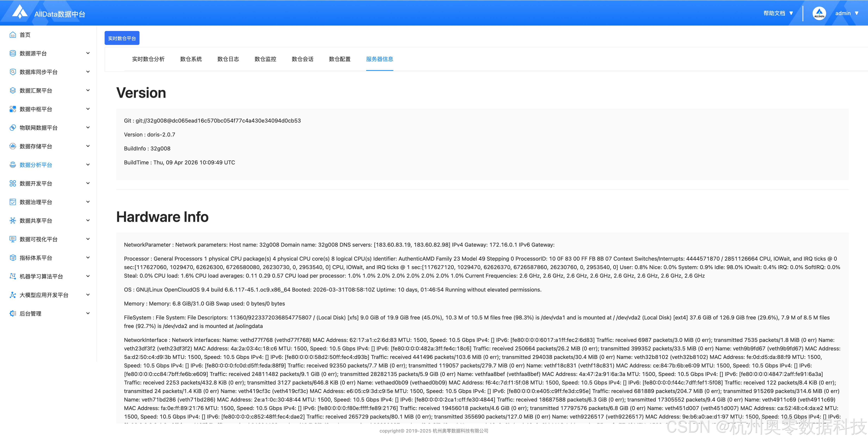Expand the 大模型应用开发平台 chevron
Screen dimensions: 868x441
[x=88, y=295]
